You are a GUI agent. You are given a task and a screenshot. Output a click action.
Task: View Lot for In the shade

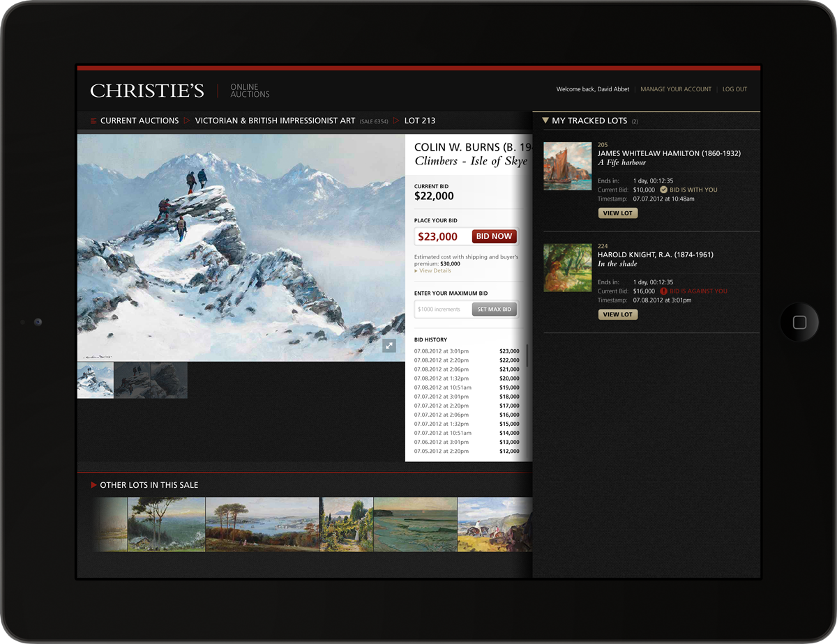pyautogui.click(x=618, y=315)
